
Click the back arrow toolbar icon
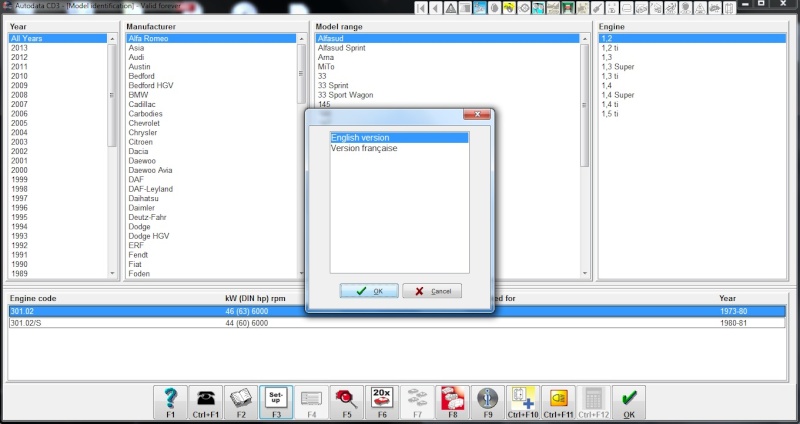tap(436, 8)
